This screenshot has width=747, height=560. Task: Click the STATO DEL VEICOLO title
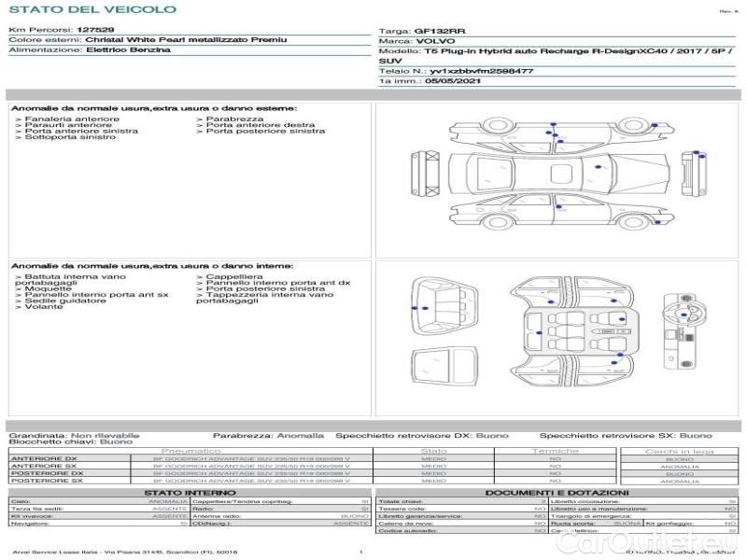(x=92, y=9)
